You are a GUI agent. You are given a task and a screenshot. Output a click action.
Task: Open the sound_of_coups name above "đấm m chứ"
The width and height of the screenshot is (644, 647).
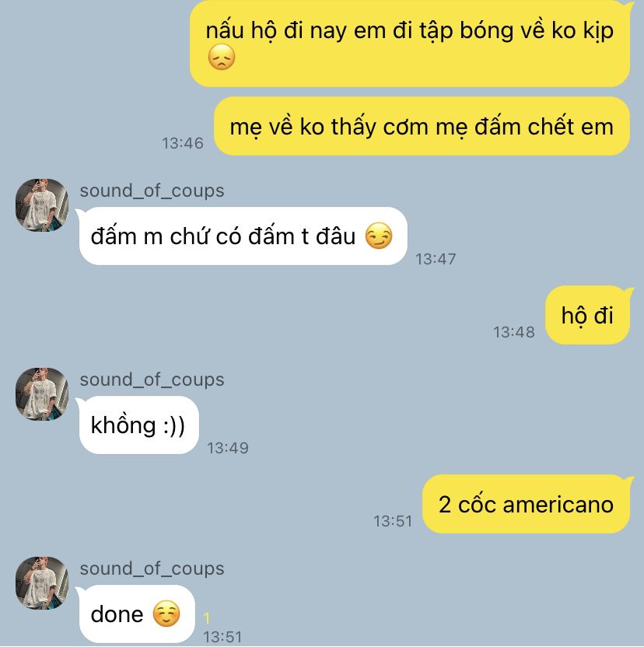tap(152, 191)
